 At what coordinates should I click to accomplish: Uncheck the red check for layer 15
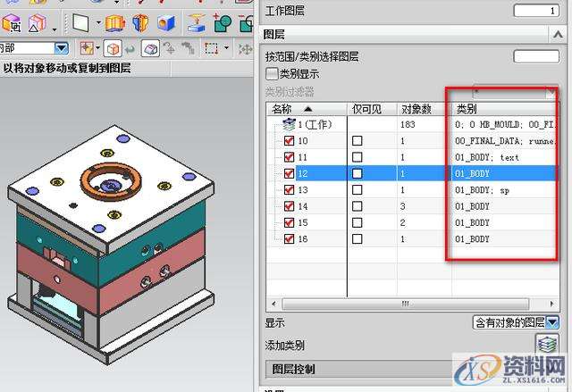(289, 222)
